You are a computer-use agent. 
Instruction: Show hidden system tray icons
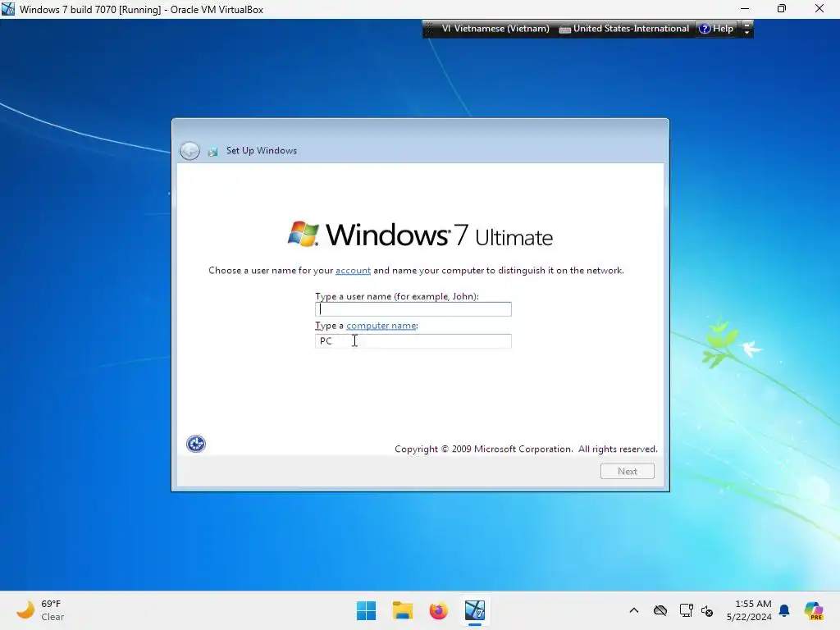point(634,610)
